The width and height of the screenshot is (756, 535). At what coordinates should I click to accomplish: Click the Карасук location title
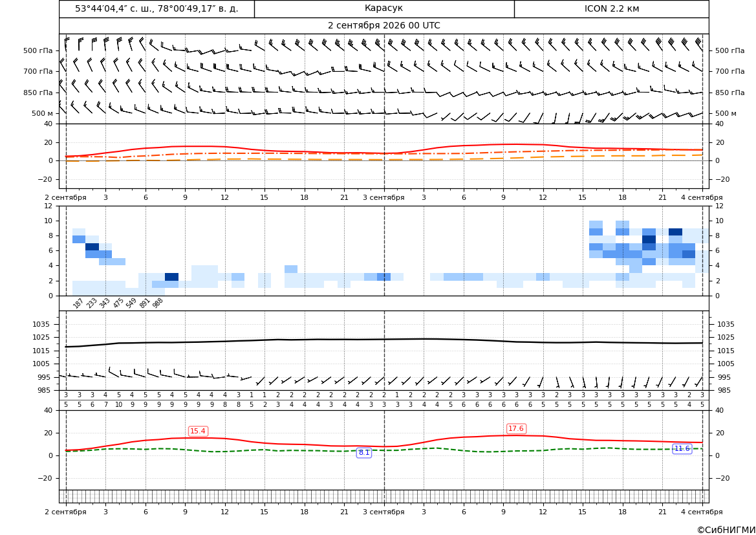(383, 8)
